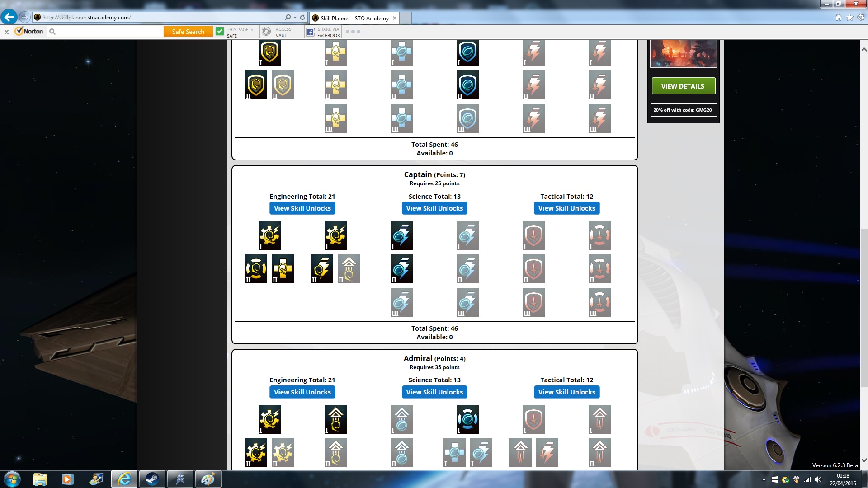The image size is (868, 488).
Task: Toggle the greyed yellow shield rank II skill at top
Action: 283,85
